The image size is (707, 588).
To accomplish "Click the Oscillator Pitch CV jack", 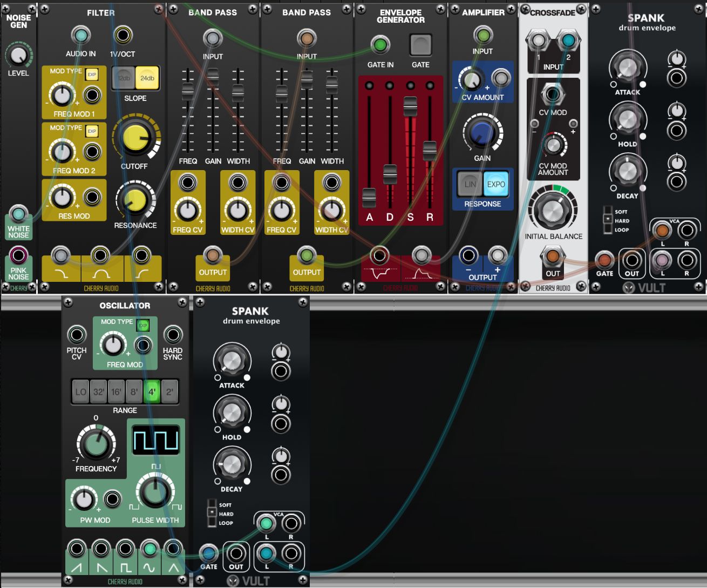I will point(77,335).
